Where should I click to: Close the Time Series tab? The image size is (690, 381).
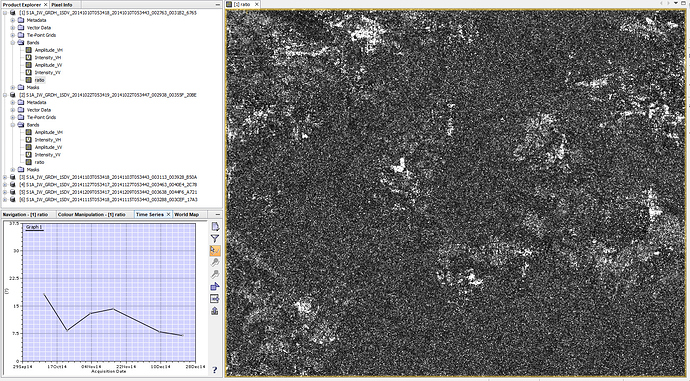[169, 214]
